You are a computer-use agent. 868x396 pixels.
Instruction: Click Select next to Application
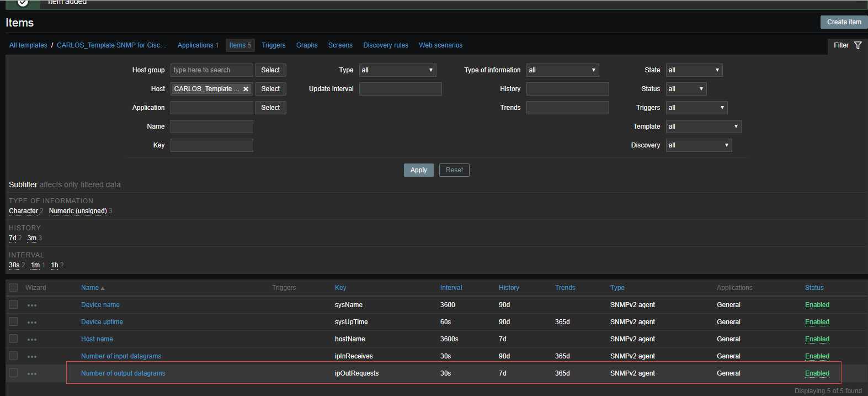click(x=270, y=108)
